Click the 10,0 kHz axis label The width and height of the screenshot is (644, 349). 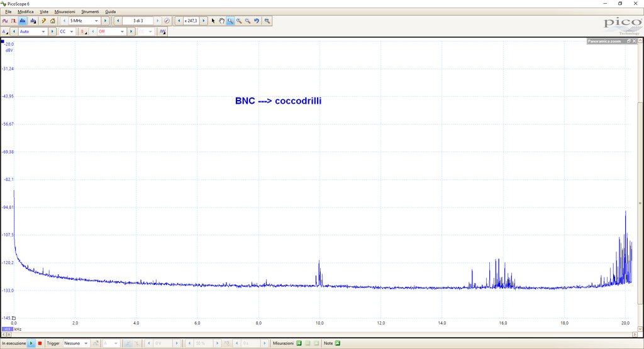(x=319, y=323)
